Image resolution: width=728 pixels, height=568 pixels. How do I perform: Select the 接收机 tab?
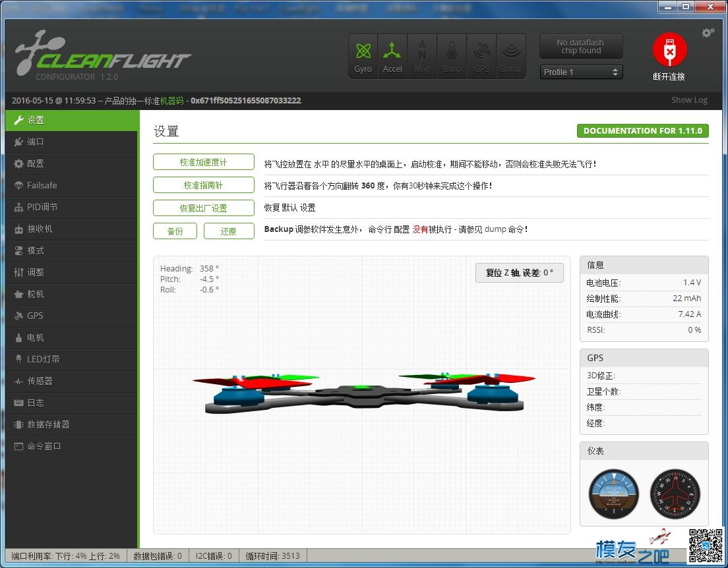point(72,229)
